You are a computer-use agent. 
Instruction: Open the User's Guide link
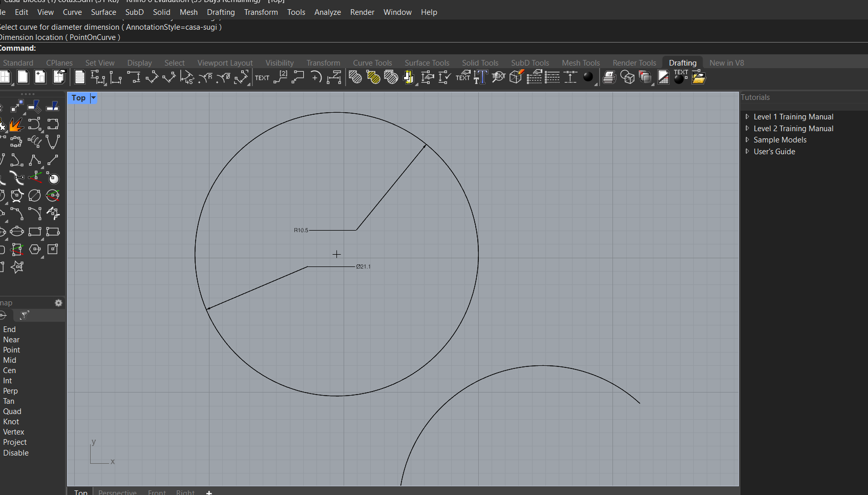pos(774,152)
